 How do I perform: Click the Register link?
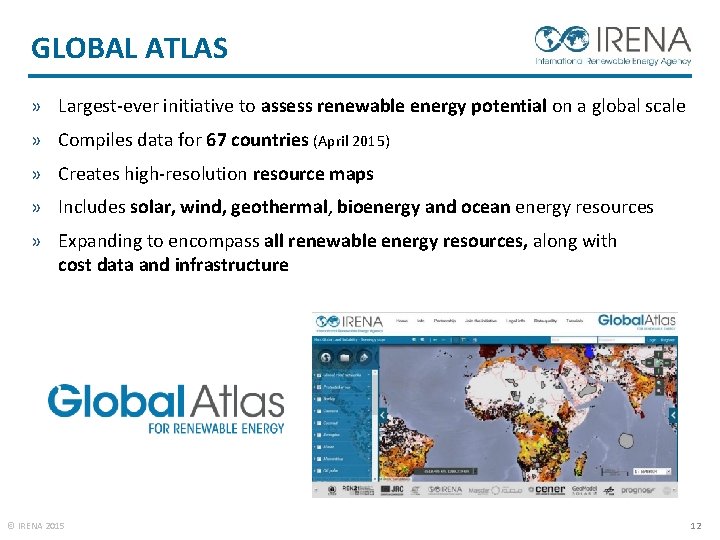point(668,340)
